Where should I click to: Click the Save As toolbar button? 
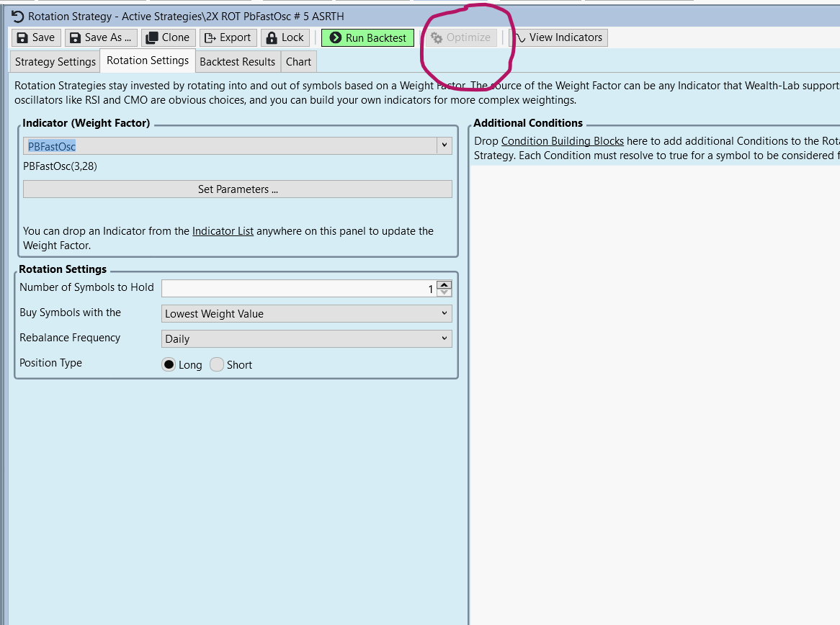click(101, 37)
